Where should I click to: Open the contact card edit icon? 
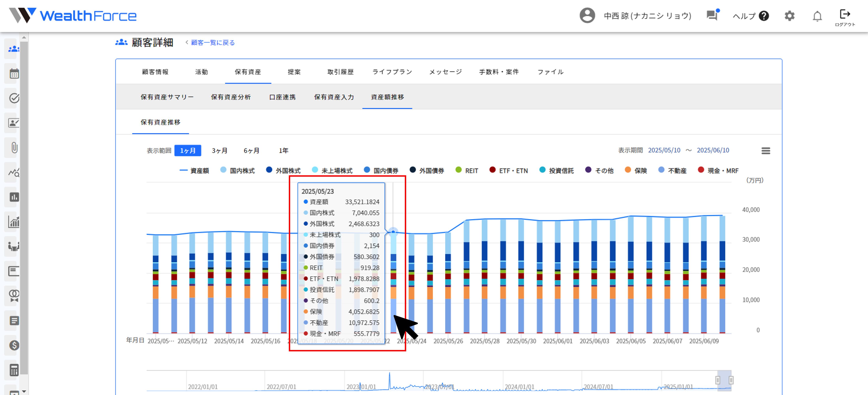(13, 123)
